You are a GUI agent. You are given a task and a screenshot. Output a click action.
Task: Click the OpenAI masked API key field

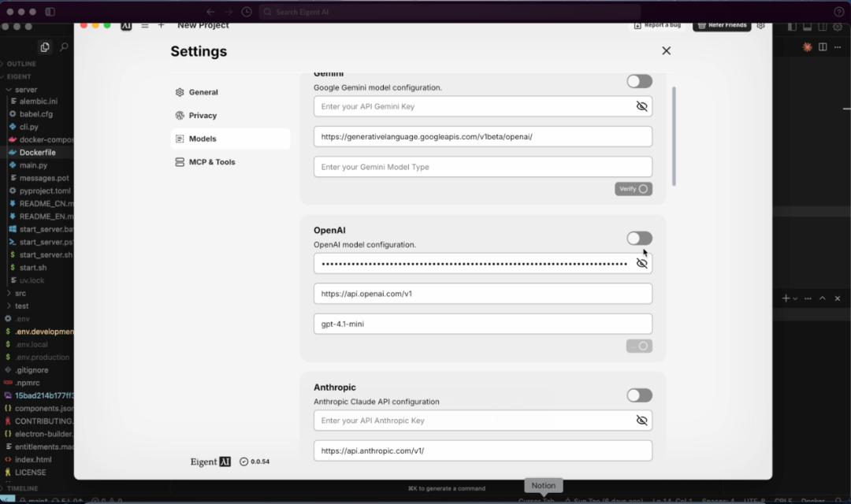pyautogui.click(x=482, y=264)
